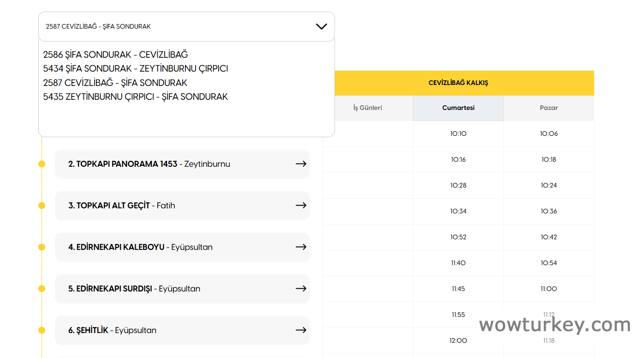Image resolution: width=644 pixels, height=358 pixels.
Task: Click the yellow route dot beside Şehitlik
Action: coord(42,330)
